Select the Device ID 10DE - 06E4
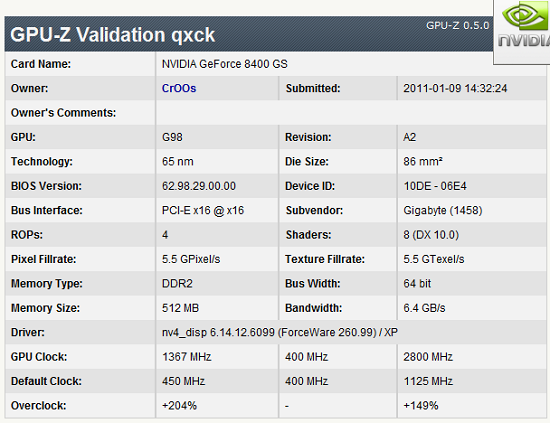The width and height of the screenshot is (550, 423). (x=435, y=186)
